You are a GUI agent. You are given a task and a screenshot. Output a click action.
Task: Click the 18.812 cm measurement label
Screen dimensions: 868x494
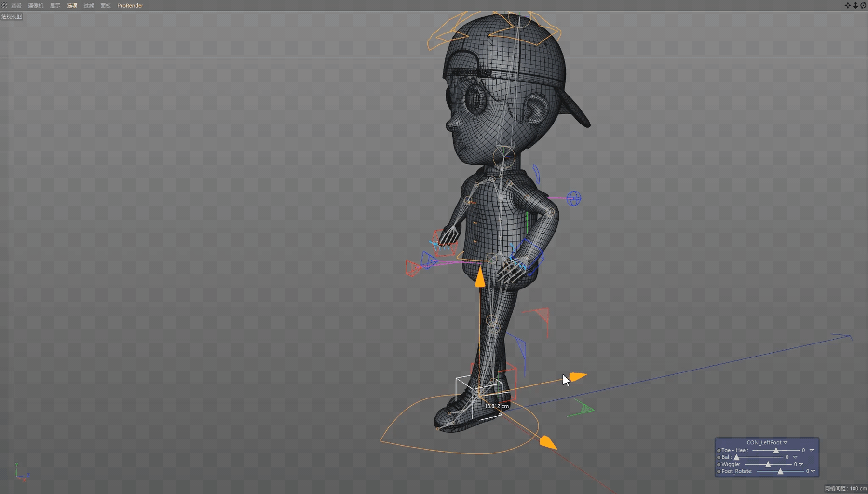497,406
